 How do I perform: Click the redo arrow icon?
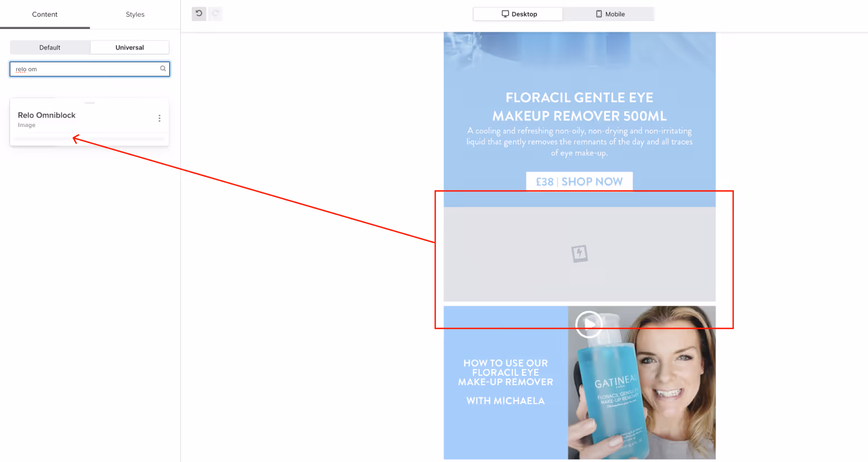click(x=215, y=13)
